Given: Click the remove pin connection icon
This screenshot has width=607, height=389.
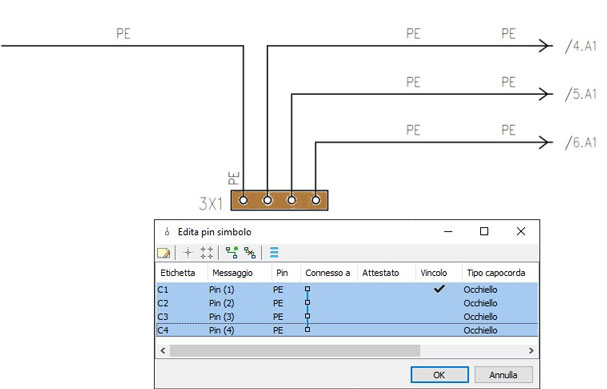Looking at the screenshot, I should (250, 253).
